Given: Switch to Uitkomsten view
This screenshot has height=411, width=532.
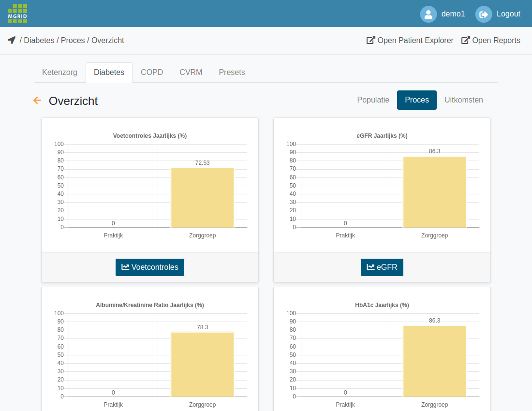Looking at the screenshot, I should (x=463, y=100).
